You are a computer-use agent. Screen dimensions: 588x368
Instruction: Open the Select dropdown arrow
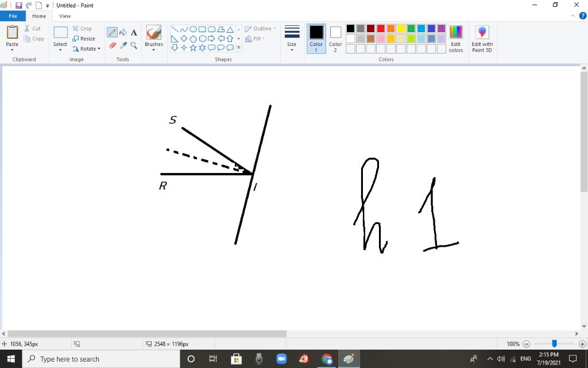pyautogui.click(x=60, y=49)
